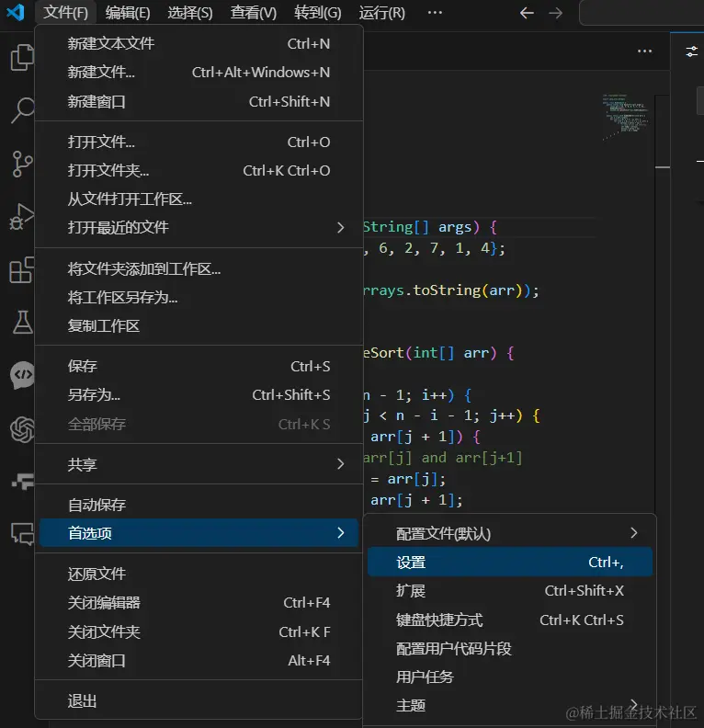Choose 将工作区另存为... entry
The image size is (704, 728).
pos(199,297)
